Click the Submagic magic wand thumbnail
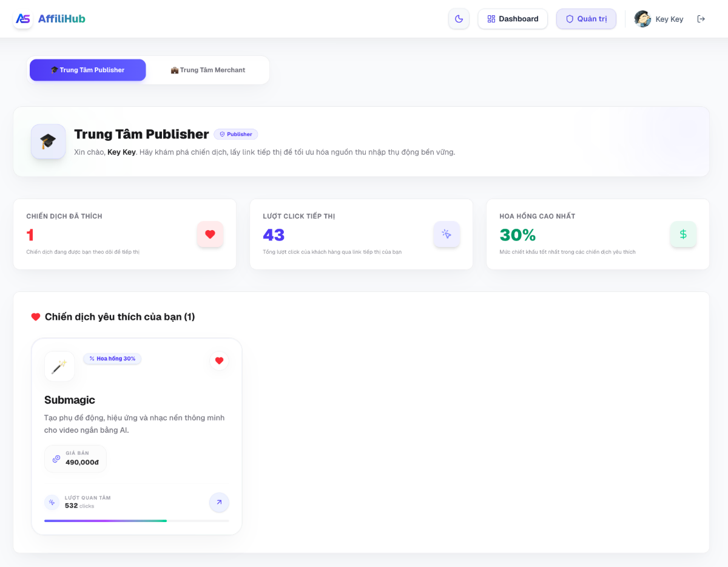 [59, 366]
